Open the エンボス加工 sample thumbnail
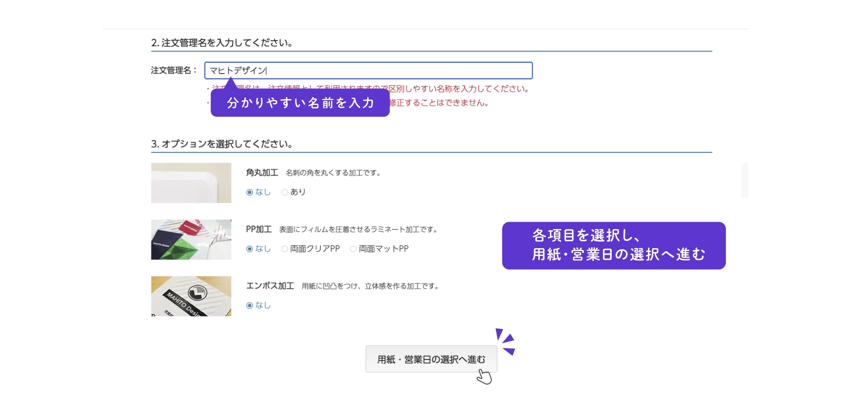The width and height of the screenshot is (868, 409). pyautogui.click(x=191, y=296)
